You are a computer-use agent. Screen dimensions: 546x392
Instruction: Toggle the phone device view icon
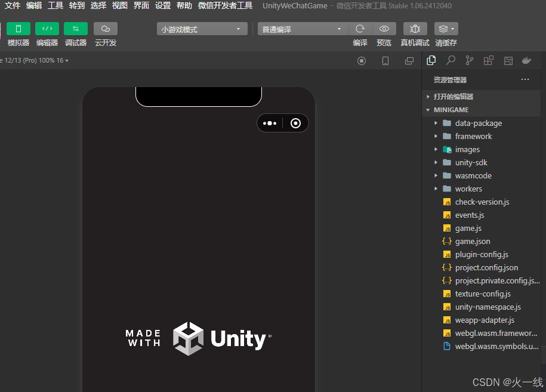click(x=385, y=60)
